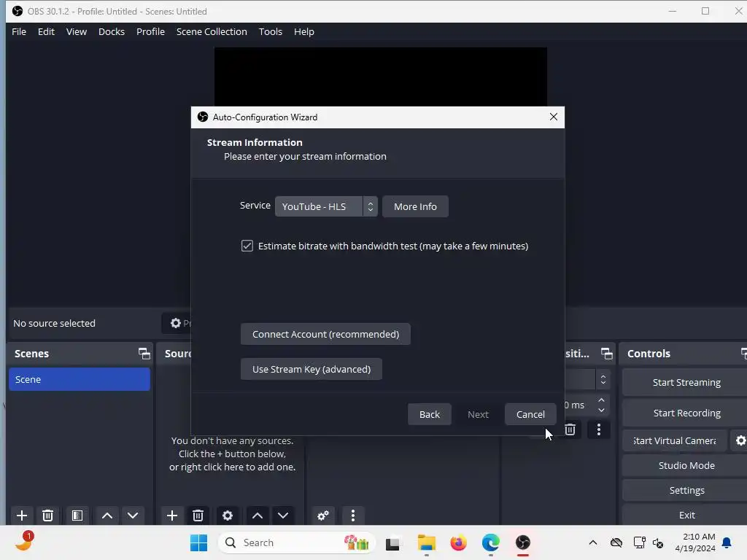Open Settings from Controls dock
Viewport: 747px width, 560px height.
click(686, 490)
